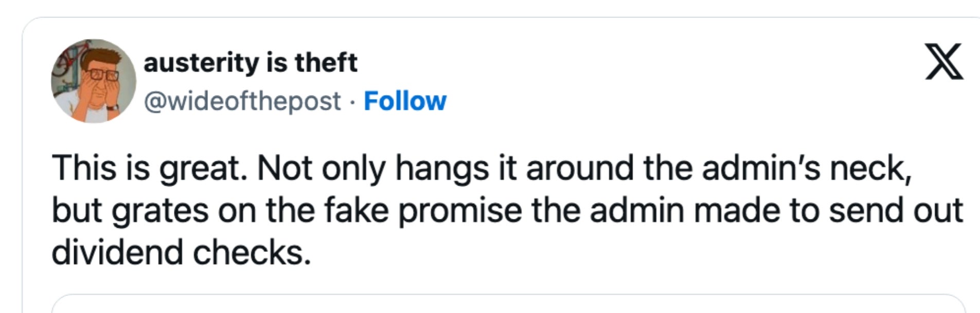This screenshot has height=313, width=980.
Task: Click the word "hangs" in the tweet
Action: [441, 169]
